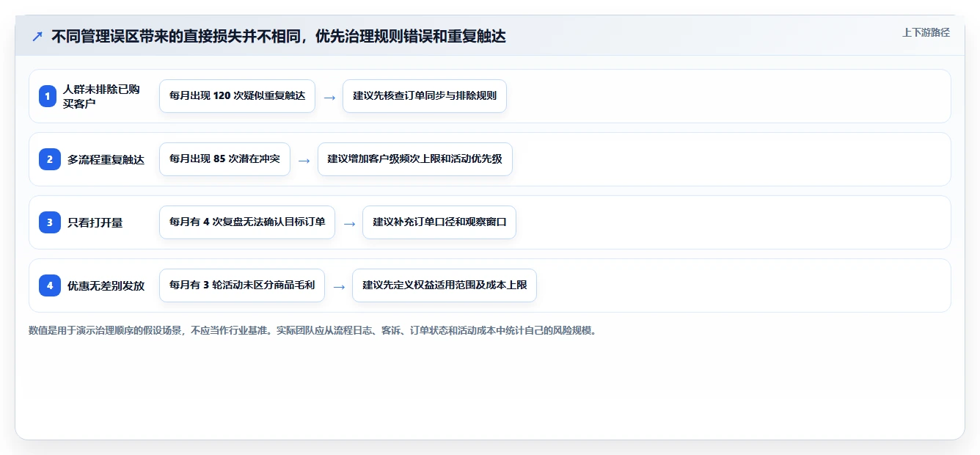Click the 每月有 4 次复盘无法确认目标订单 box
This screenshot has height=455, width=980.
tap(247, 222)
